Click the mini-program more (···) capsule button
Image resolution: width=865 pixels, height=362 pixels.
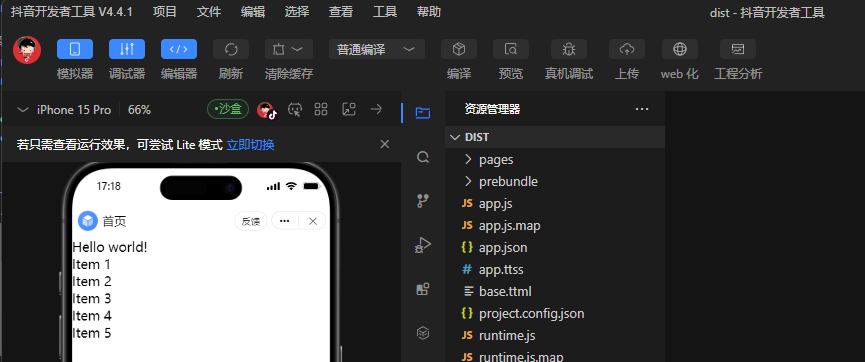[x=285, y=221]
